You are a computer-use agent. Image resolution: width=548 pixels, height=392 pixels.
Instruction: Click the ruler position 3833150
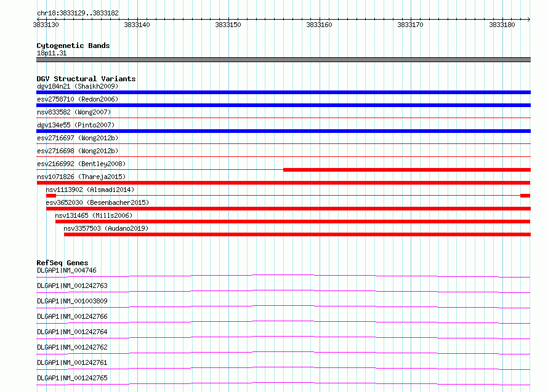228,25
